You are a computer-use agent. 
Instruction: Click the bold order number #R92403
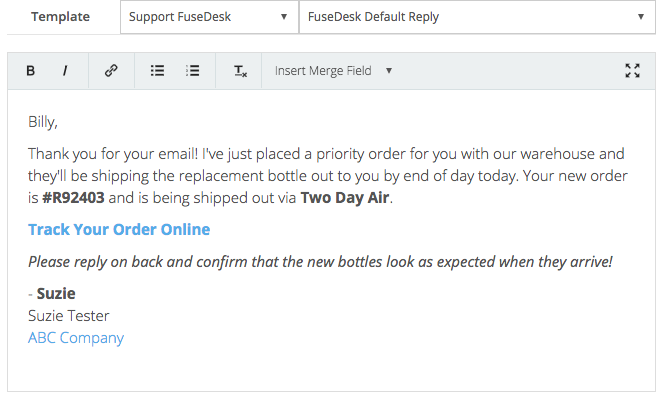73,198
